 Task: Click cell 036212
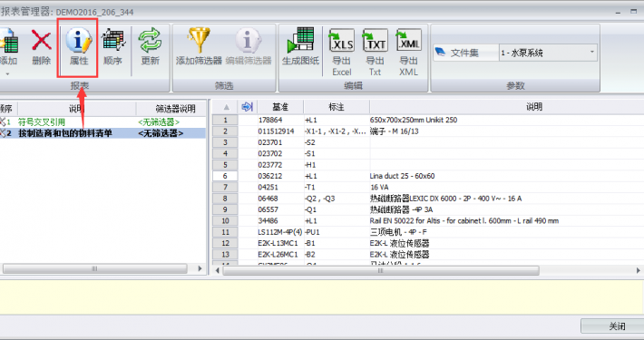269,176
